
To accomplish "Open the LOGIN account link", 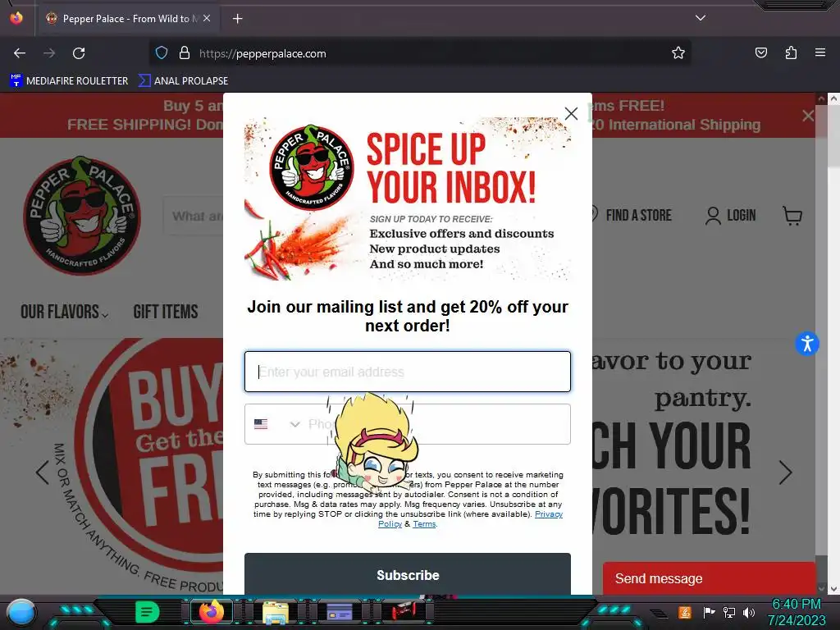I will pos(731,216).
